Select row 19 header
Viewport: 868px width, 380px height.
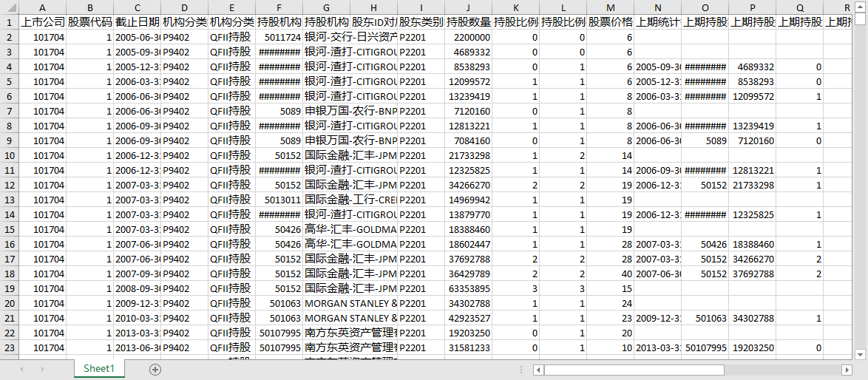10,288
